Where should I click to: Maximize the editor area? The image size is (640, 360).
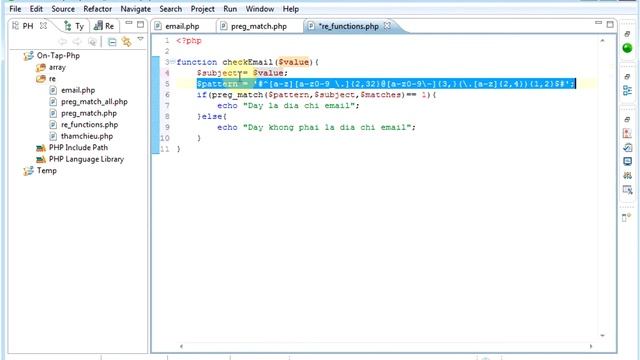point(610,24)
